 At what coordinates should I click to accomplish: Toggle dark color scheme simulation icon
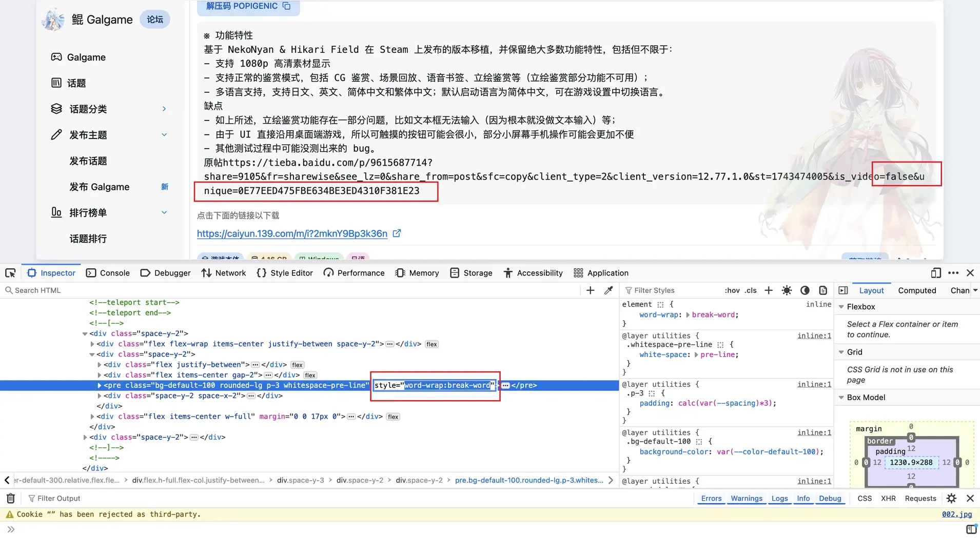pos(805,290)
